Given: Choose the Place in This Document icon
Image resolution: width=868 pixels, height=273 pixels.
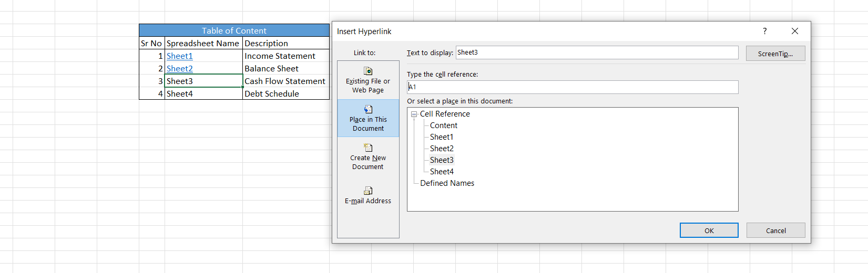Looking at the screenshot, I should pos(368,110).
